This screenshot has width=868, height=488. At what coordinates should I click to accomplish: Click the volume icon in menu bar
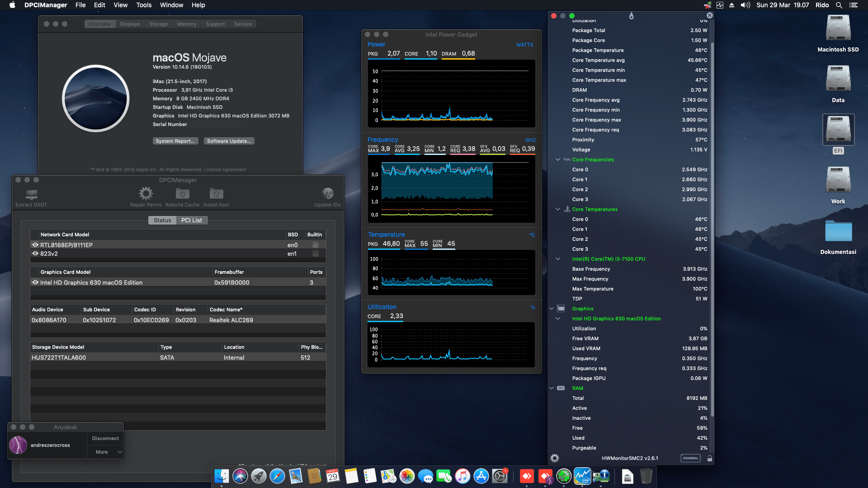click(x=745, y=5)
